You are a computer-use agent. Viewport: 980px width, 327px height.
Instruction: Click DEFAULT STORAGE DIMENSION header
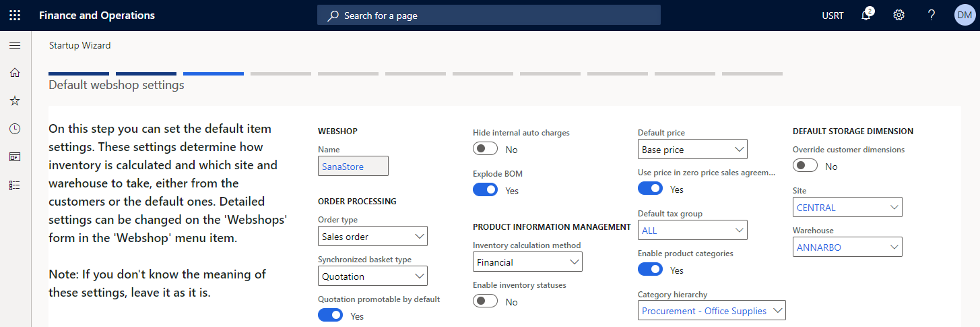tap(853, 131)
